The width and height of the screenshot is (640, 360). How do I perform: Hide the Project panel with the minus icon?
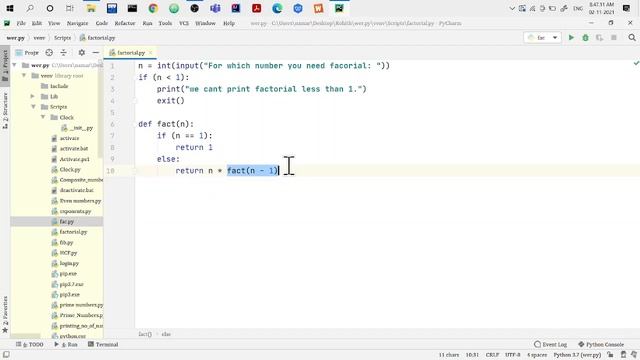[96, 53]
